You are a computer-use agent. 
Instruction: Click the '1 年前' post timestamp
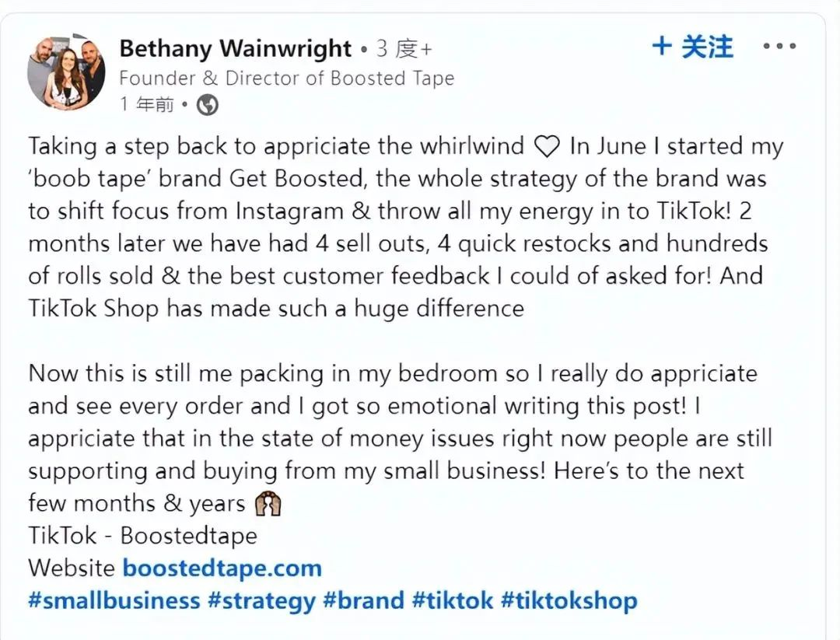pos(148,104)
